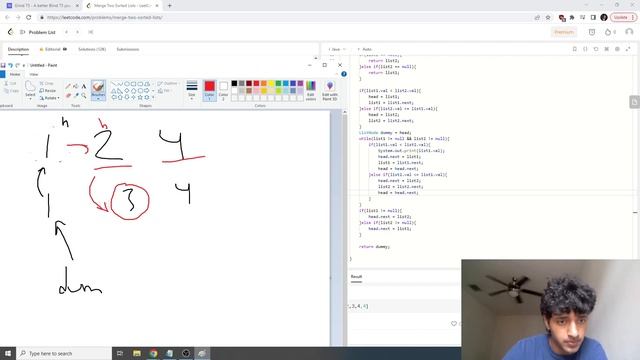Open the Problem List link
The width and height of the screenshot is (640, 360).
click(42, 32)
